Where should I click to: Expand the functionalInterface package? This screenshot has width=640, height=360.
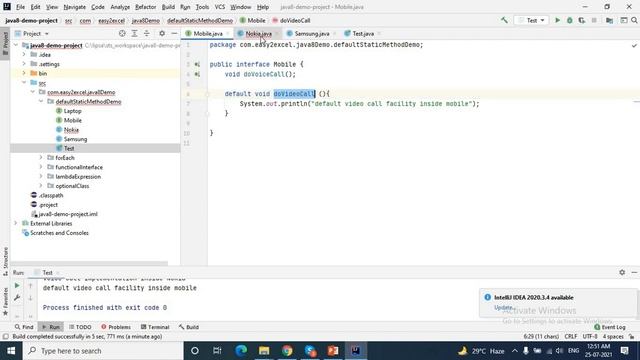tap(41, 167)
